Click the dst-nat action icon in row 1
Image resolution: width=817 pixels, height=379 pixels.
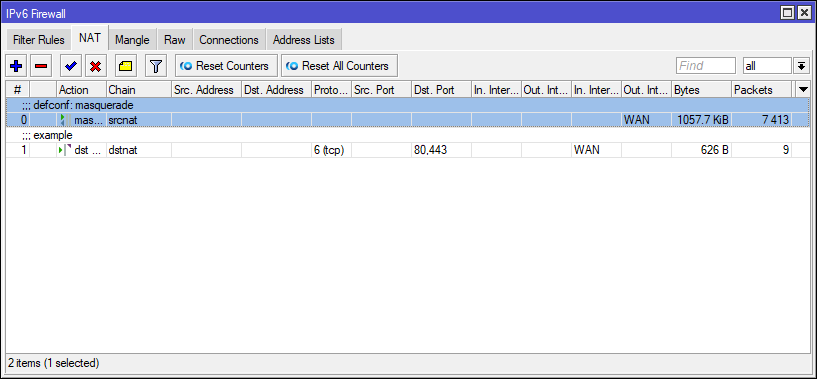[65, 151]
